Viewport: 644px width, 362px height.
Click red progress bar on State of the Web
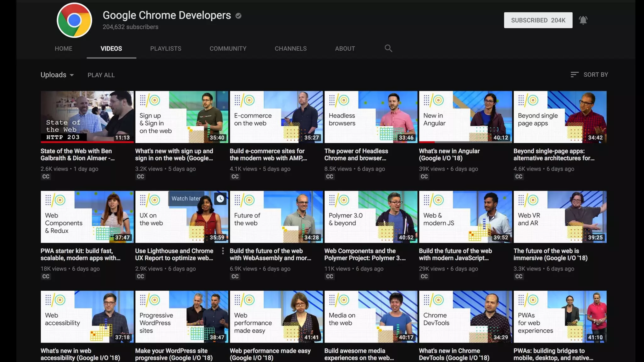coord(87,142)
